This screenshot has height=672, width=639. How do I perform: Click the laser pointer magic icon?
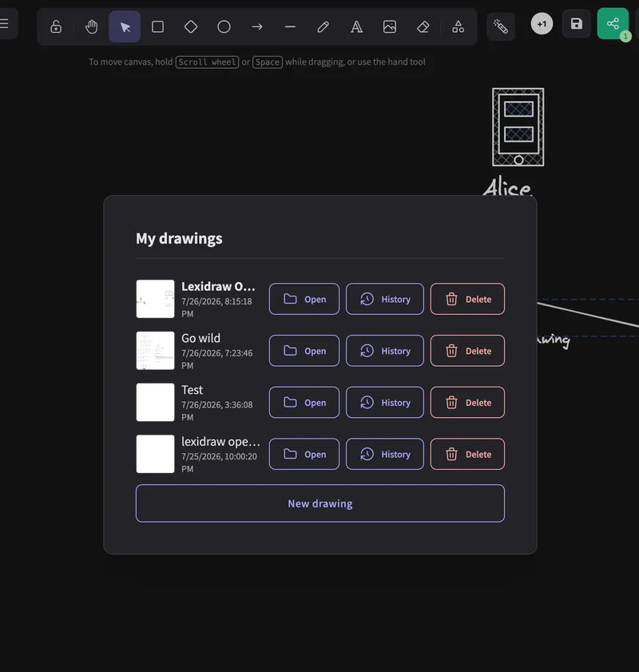click(501, 26)
